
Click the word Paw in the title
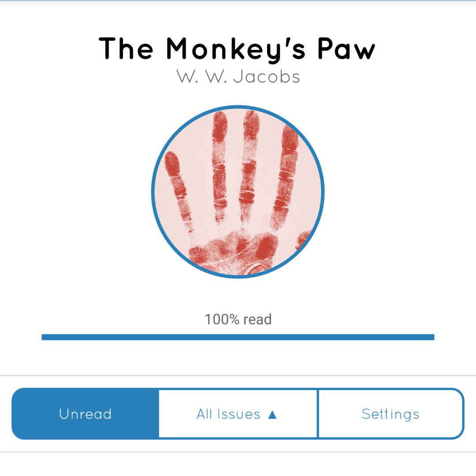click(346, 48)
